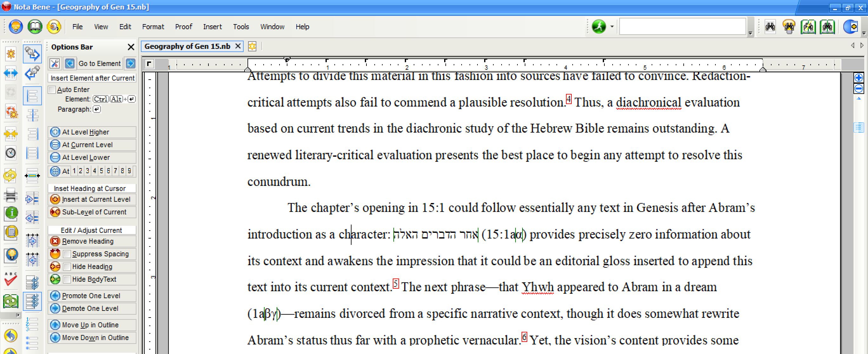Click the blue circle plus zoom-in icon

[x=858, y=78]
